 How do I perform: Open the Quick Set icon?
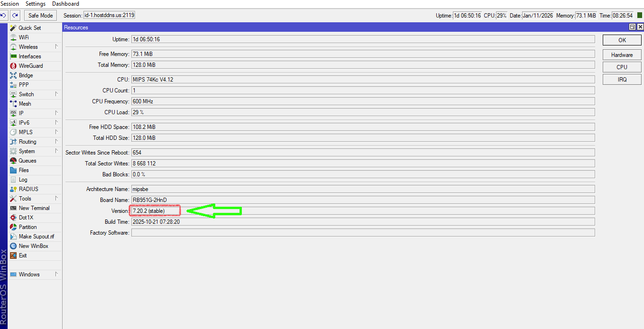pyautogui.click(x=13, y=28)
